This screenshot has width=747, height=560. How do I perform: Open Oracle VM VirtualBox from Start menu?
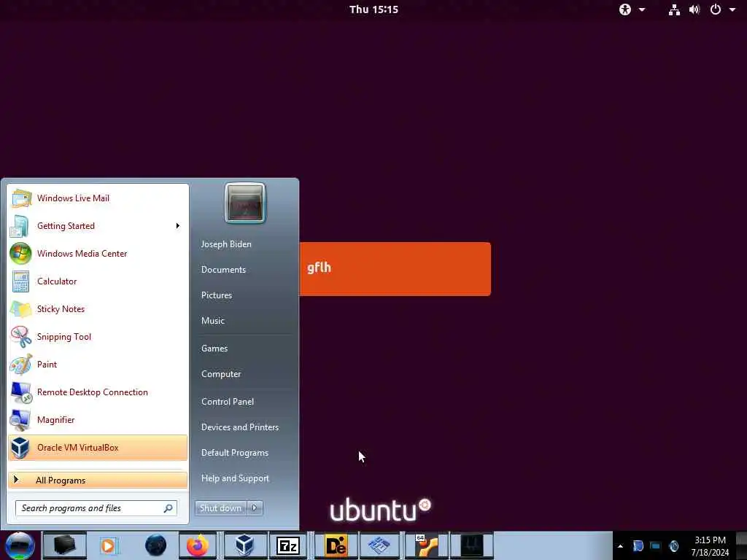pos(98,448)
